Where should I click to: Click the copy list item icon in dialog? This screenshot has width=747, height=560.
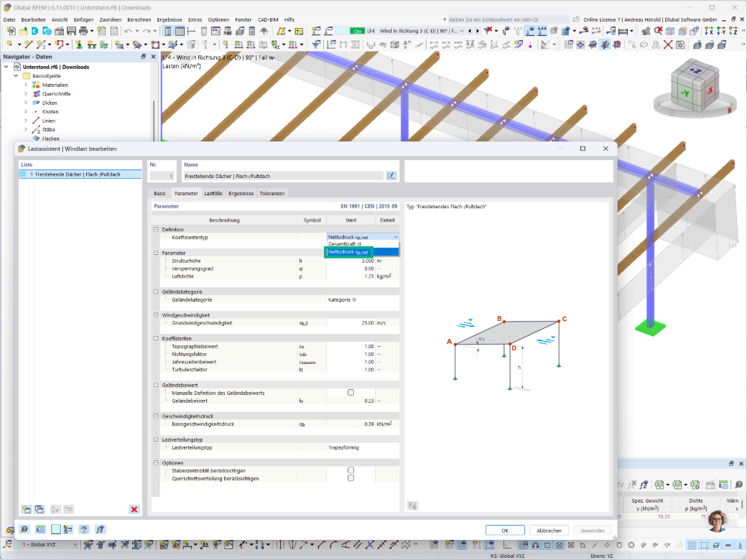coord(40,509)
